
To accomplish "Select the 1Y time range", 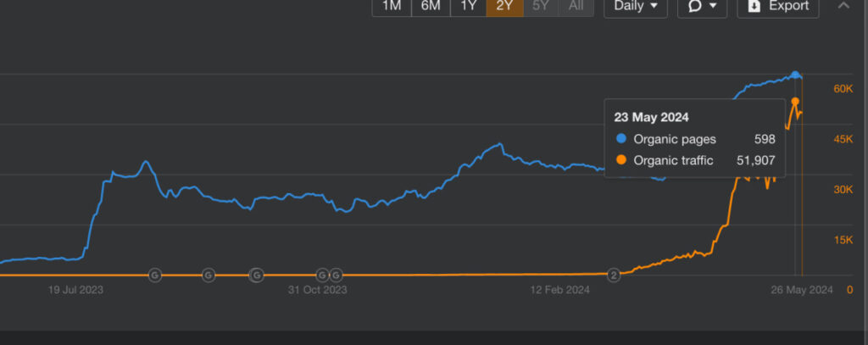I will (468, 6).
